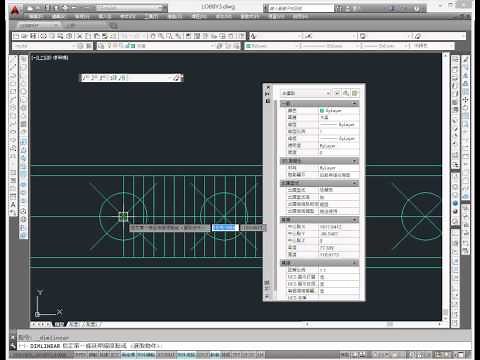Click the LOBBY3.dwg title text
Screen dimensions: 480x360
218,7
